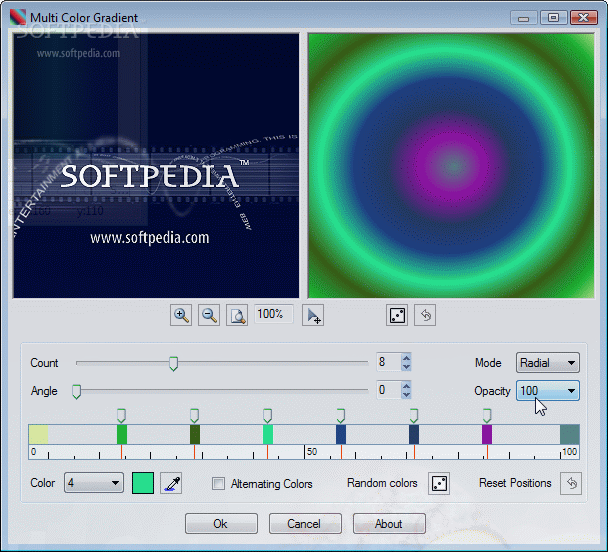Click the 100% zoom level field
The width and height of the screenshot is (608, 552).
click(274, 314)
